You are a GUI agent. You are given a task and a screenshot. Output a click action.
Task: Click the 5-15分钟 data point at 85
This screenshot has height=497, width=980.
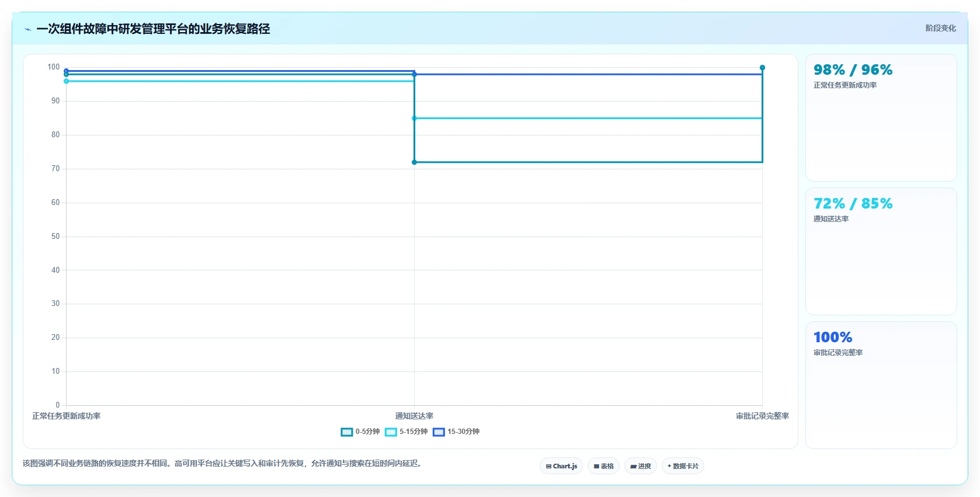(414, 118)
